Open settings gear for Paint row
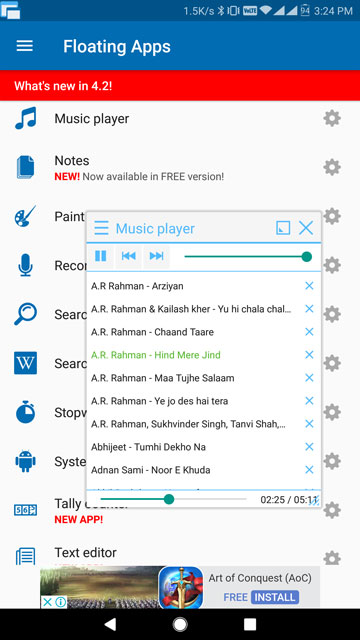The height and width of the screenshot is (640, 360). (x=332, y=216)
